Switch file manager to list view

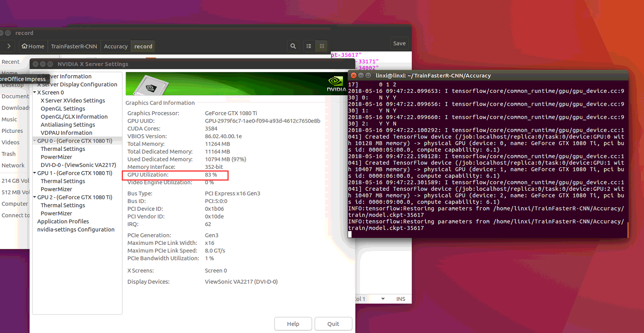tap(309, 46)
